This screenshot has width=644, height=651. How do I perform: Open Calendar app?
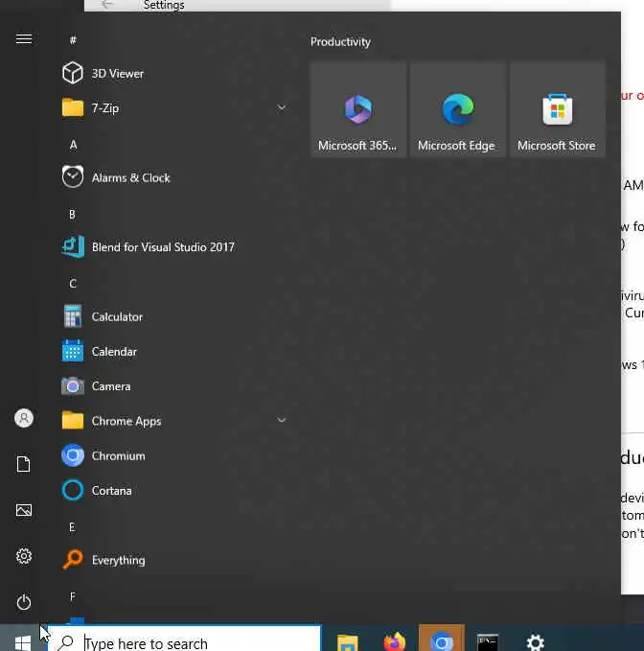click(x=172, y=352)
